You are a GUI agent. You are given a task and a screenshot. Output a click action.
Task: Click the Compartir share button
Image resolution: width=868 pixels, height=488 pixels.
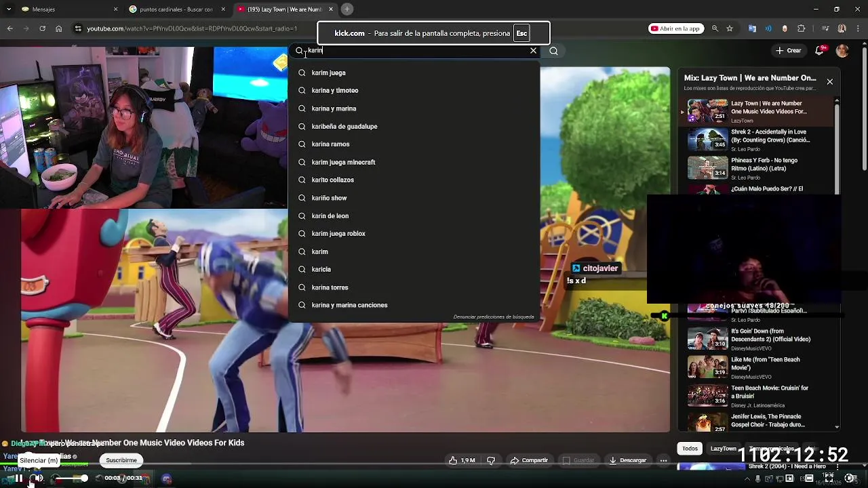coord(529,460)
